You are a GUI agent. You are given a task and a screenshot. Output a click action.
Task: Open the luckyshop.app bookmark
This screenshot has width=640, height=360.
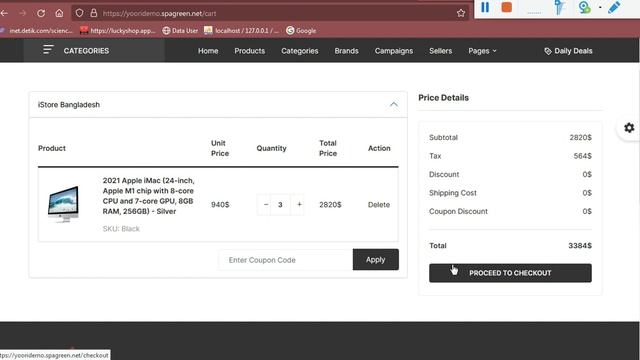coord(118,31)
